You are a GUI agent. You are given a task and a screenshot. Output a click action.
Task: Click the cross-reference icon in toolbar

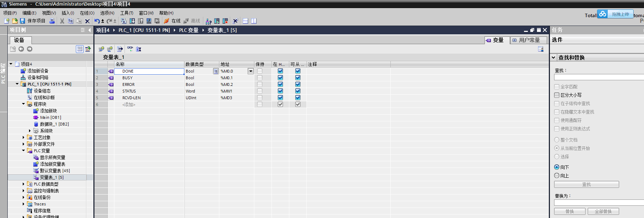(x=235, y=21)
